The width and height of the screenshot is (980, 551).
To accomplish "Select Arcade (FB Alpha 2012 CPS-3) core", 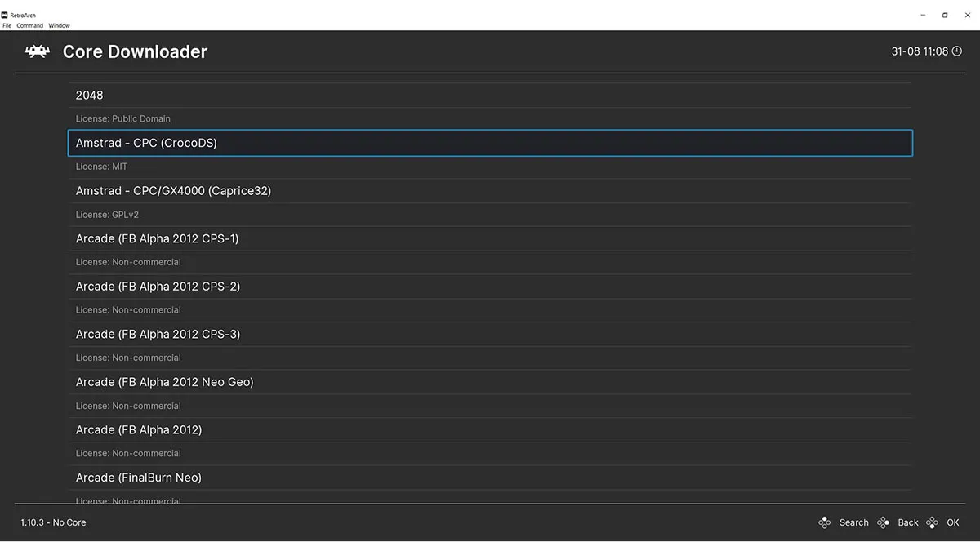I will [x=490, y=334].
